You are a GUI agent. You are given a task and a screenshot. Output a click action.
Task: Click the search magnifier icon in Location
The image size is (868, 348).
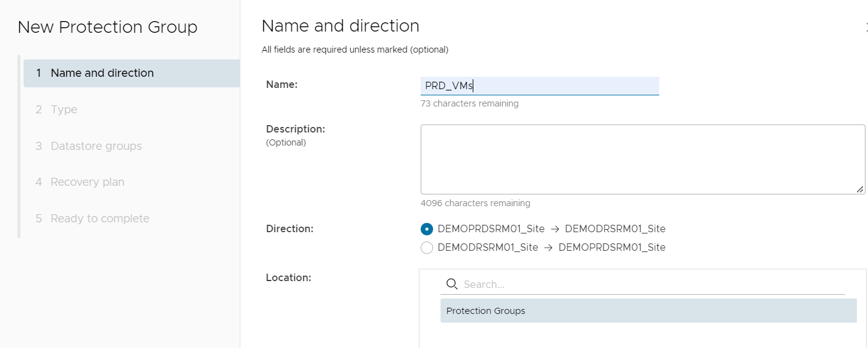point(452,284)
